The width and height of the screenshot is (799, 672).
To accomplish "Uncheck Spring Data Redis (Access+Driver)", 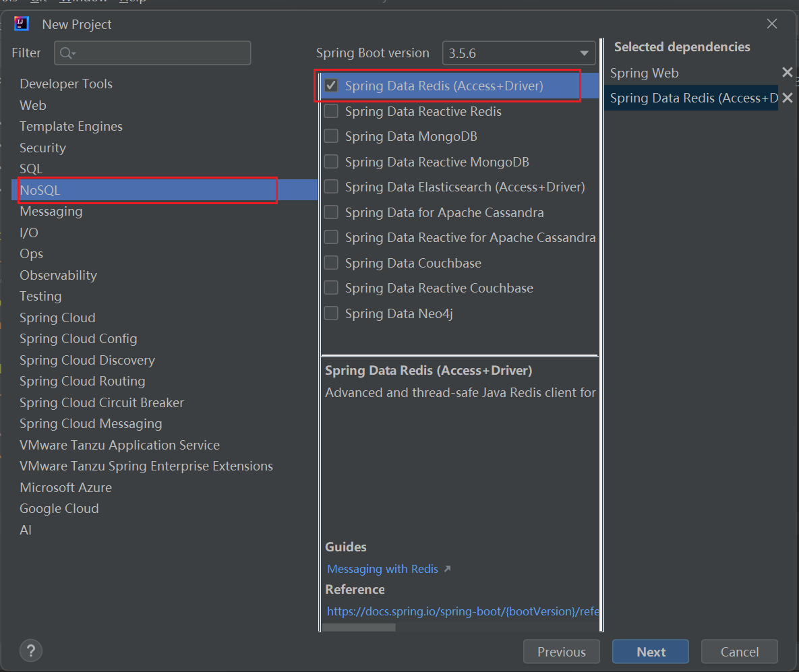I will click(x=331, y=86).
